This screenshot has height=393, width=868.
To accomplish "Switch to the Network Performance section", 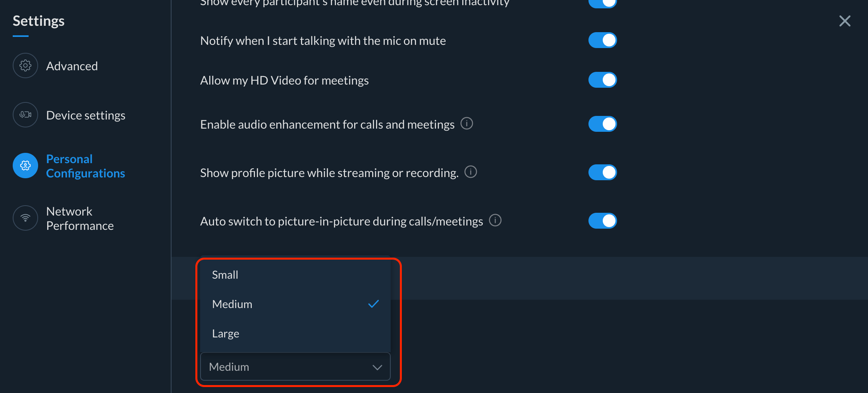I will pos(80,218).
